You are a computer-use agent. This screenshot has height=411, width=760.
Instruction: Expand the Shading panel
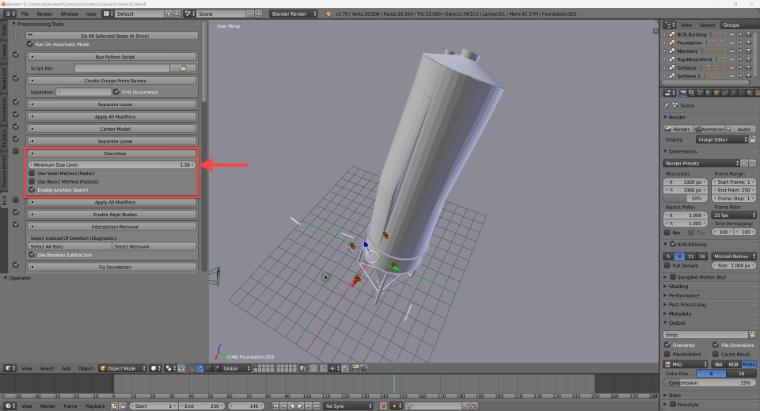click(678, 286)
